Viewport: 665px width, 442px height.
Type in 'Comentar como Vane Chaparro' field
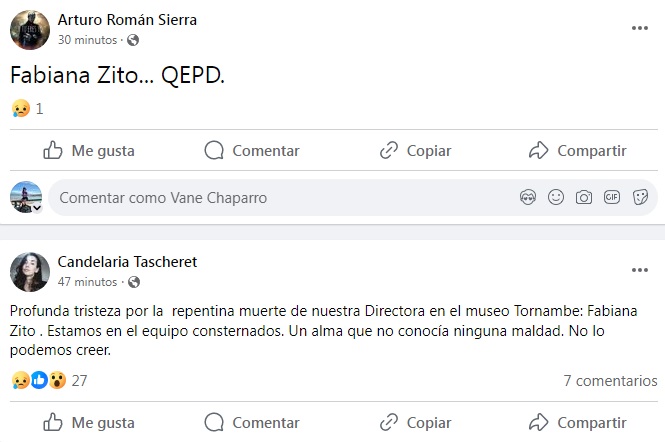tap(280, 198)
